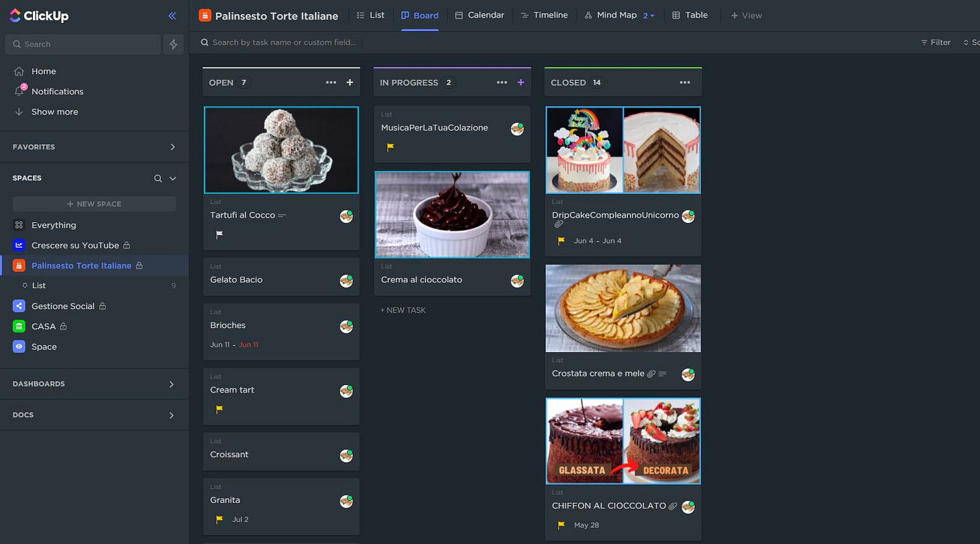The image size is (980, 544).
Task: Open the List item under Palinsesto Torte Italiane
Action: click(x=39, y=286)
